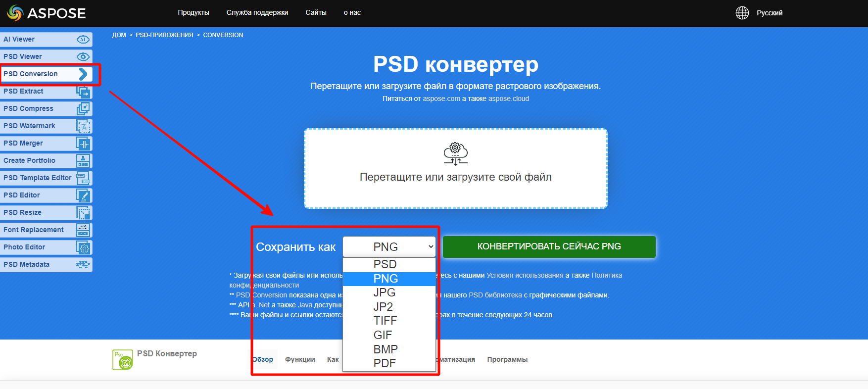The width and height of the screenshot is (868, 389).
Task: Click the PSD Конвертер app icon
Action: coord(123,360)
